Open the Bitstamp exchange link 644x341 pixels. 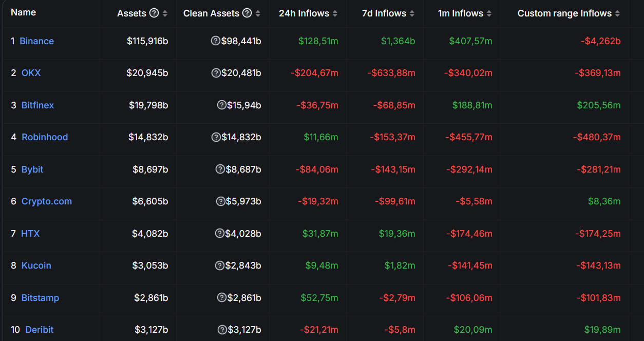[40, 298]
